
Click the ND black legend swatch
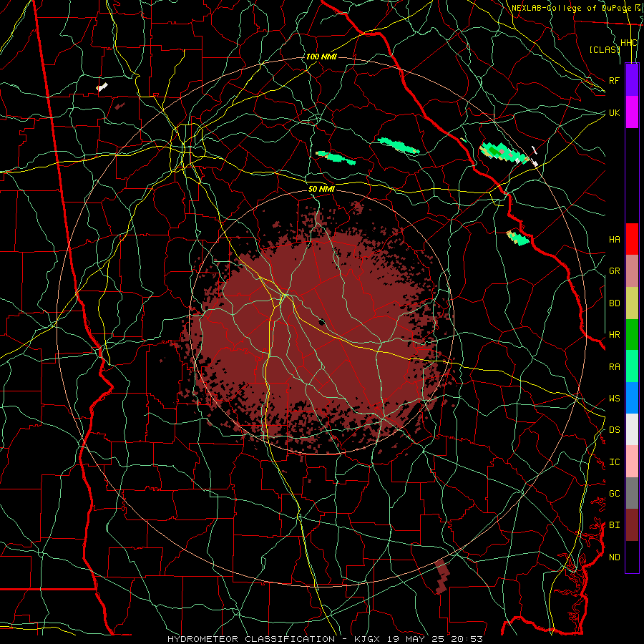(632, 557)
